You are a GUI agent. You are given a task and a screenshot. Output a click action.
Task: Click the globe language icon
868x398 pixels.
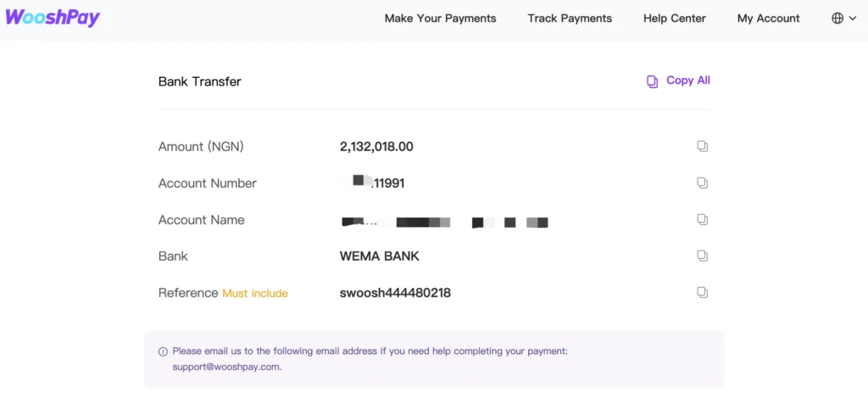tap(837, 19)
